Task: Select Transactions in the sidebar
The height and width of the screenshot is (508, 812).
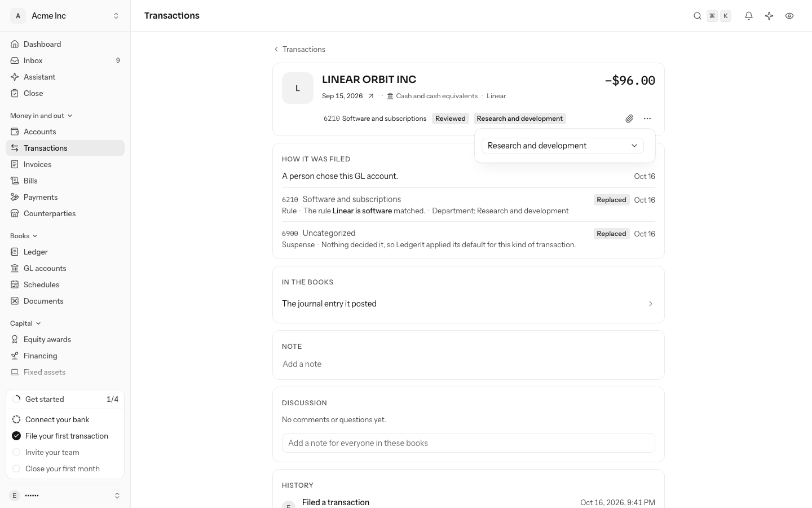Action: [65, 148]
